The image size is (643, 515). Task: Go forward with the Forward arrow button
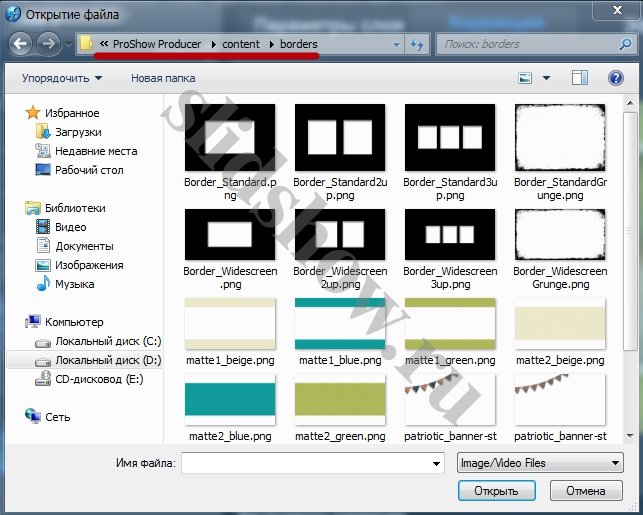point(48,43)
